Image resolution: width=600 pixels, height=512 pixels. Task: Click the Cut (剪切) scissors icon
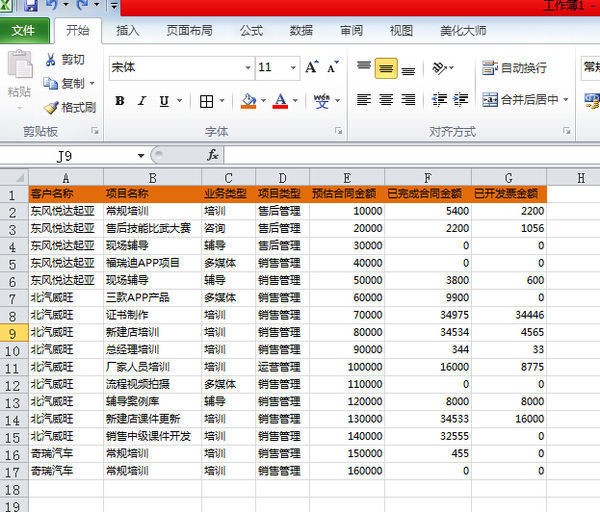point(50,60)
